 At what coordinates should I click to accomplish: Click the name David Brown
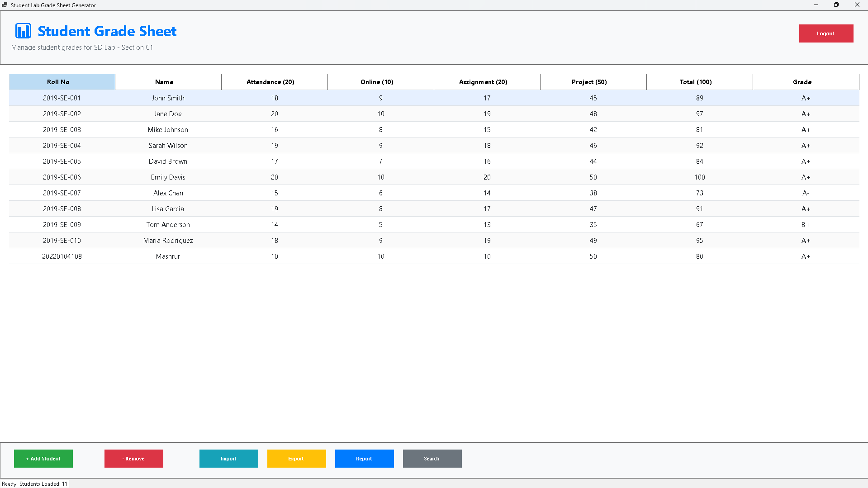point(168,161)
